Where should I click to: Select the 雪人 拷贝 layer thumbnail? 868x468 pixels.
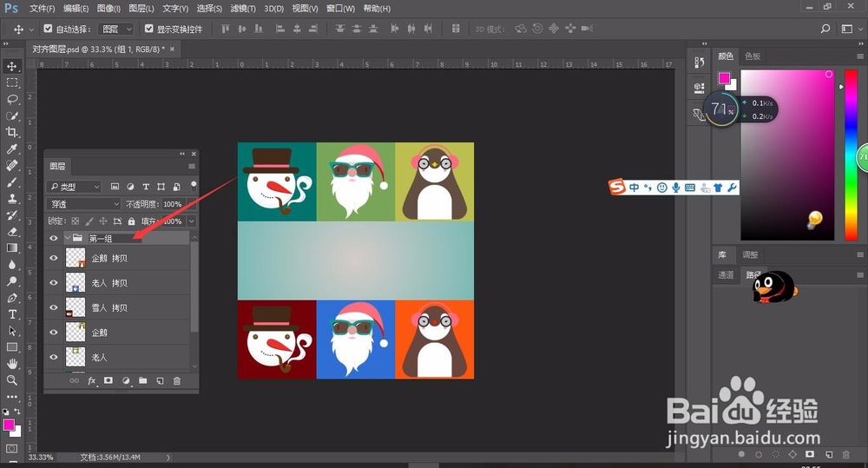tap(76, 307)
